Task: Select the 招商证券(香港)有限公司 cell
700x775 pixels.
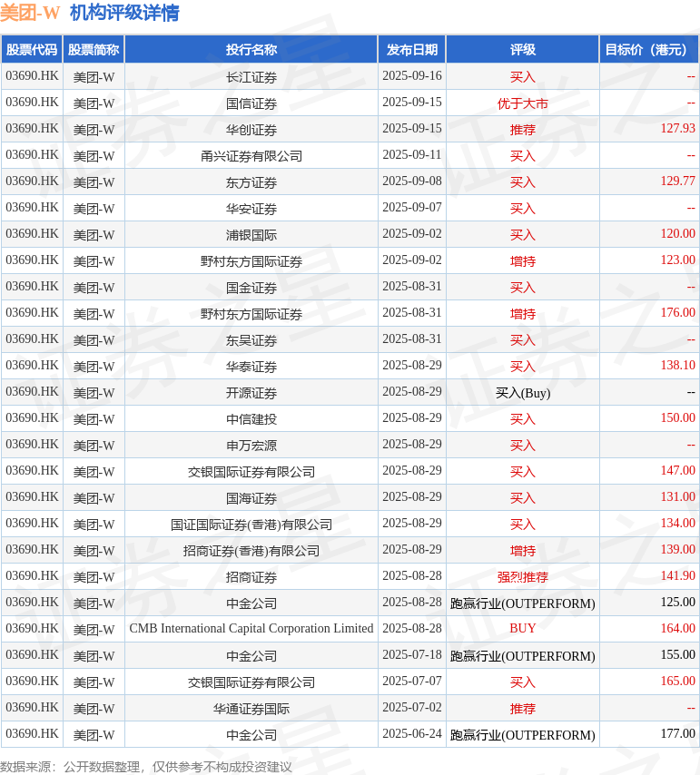Action: [251, 551]
